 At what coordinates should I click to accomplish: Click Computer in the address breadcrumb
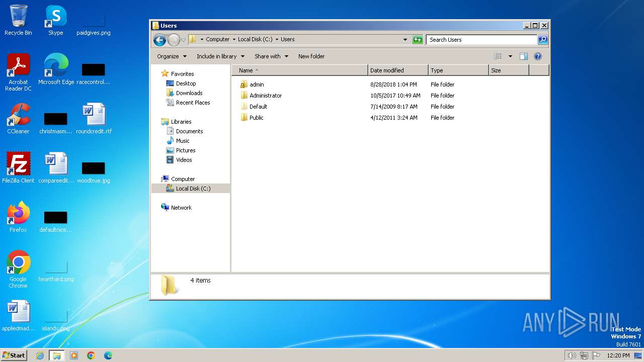tap(217, 39)
